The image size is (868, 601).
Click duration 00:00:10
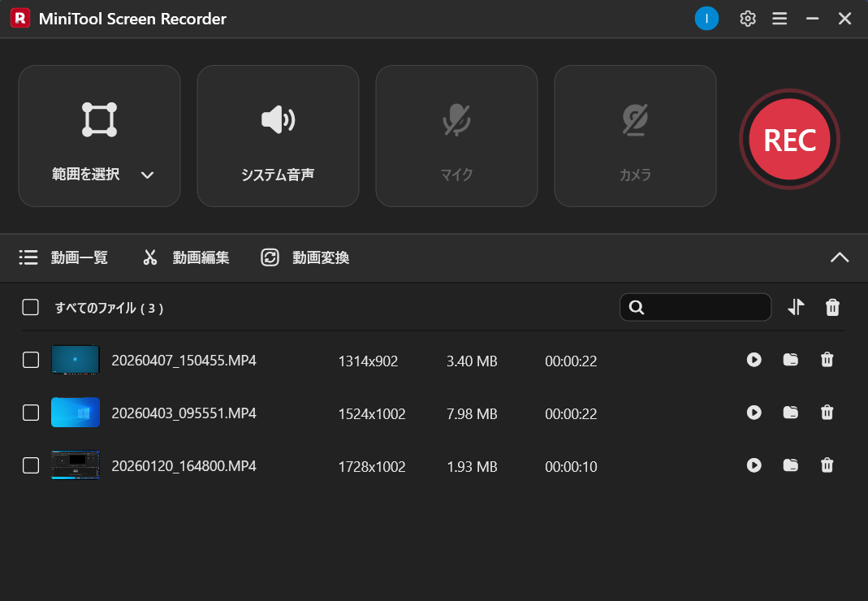tap(572, 466)
